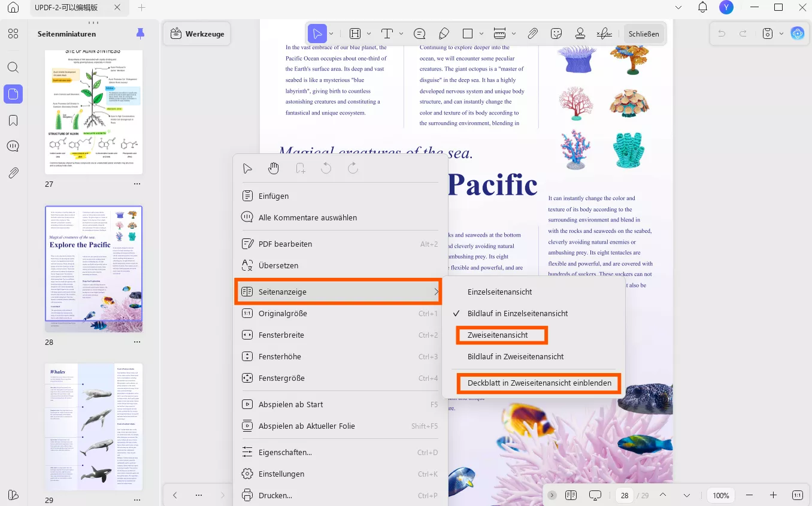This screenshot has width=812, height=506.
Task: Expand the measurement tool dropdown arrow
Action: [x=514, y=34]
